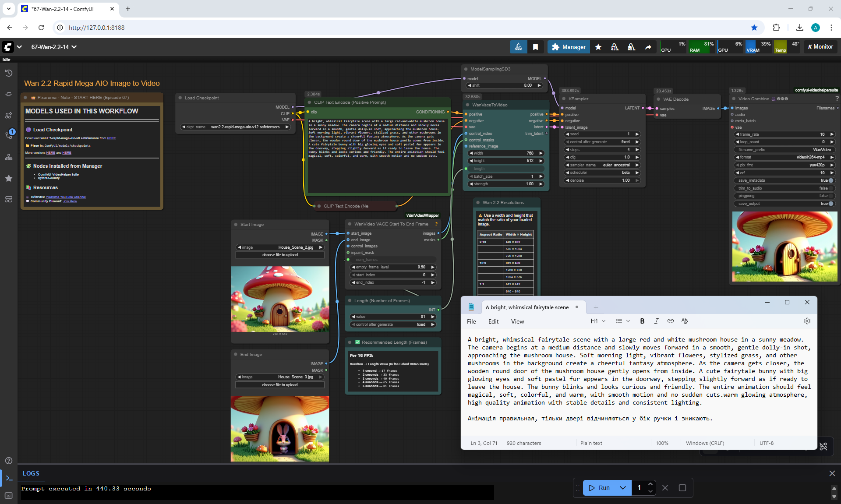Click the Video Combine output preview thumbnail
841x504 pixels.
(x=784, y=247)
